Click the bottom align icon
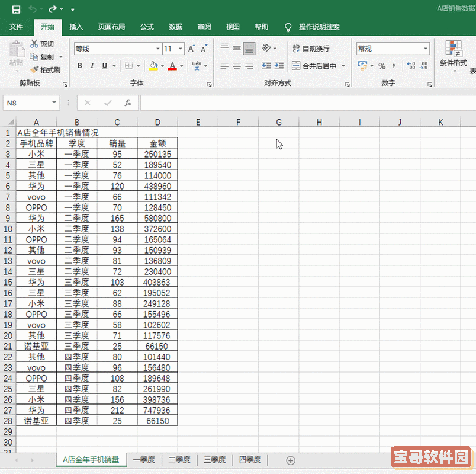This screenshot has width=476, height=474. [x=249, y=49]
